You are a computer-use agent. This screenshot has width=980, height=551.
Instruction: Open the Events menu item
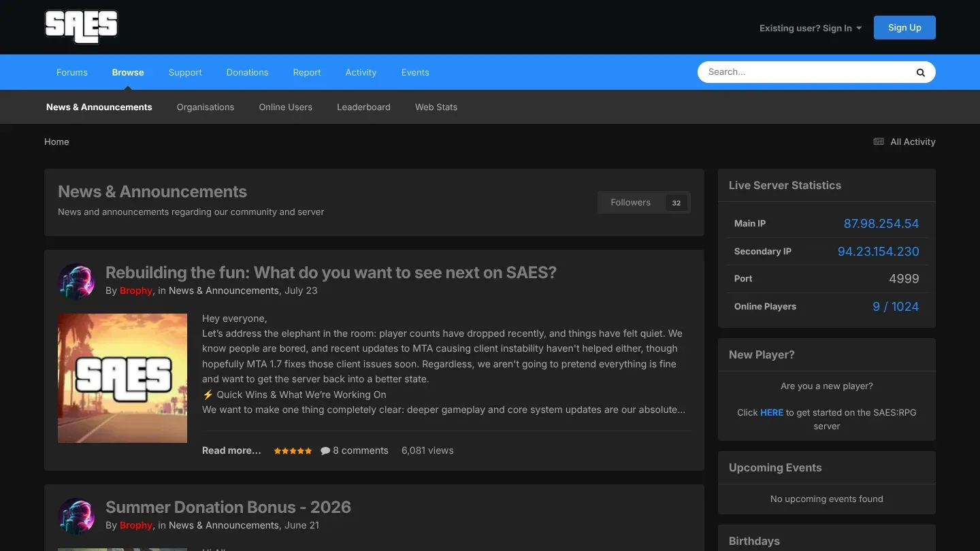point(415,72)
